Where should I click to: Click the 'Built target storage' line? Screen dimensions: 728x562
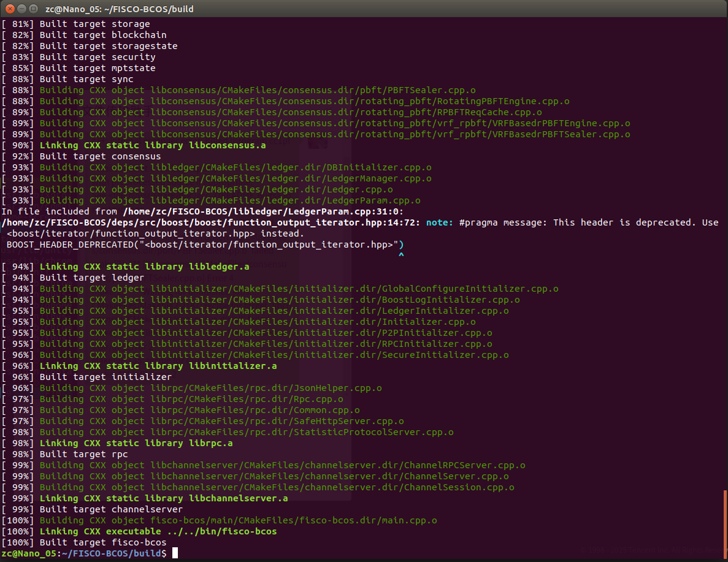75,24
